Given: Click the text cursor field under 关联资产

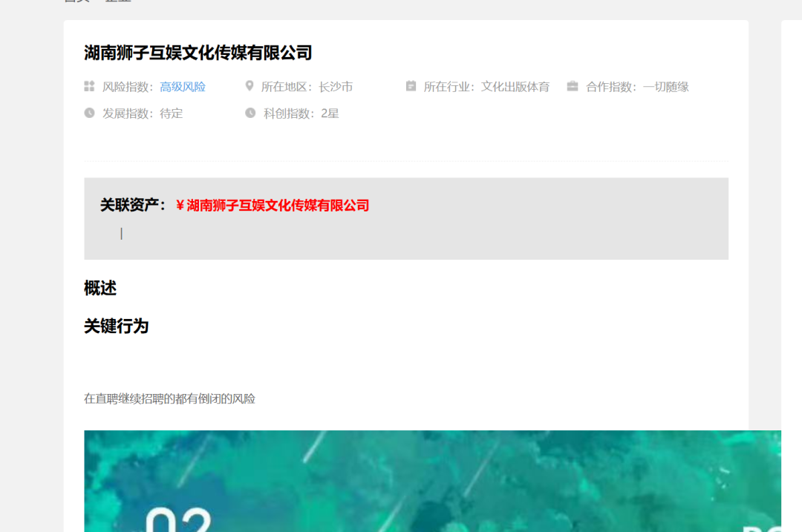Looking at the screenshot, I should click(122, 232).
